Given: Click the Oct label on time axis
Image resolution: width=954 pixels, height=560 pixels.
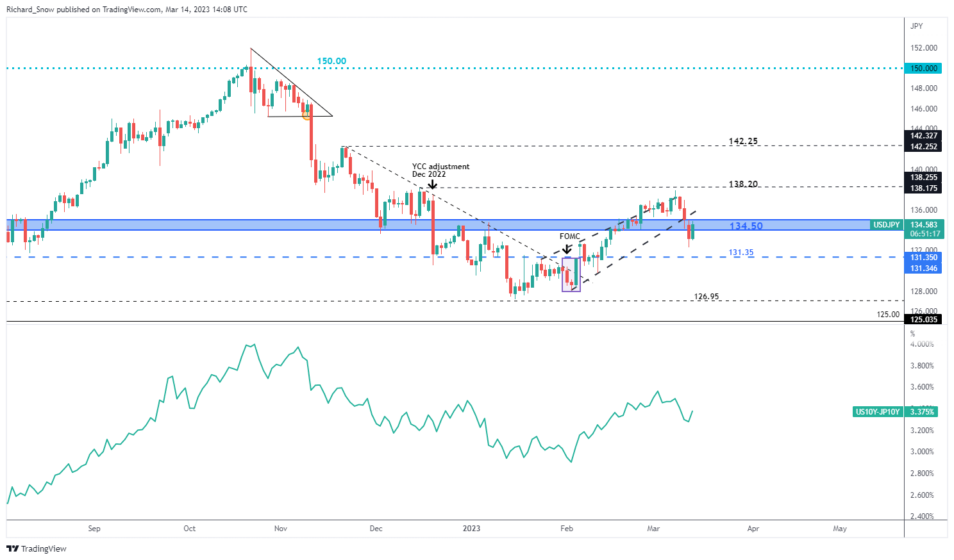Looking at the screenshot, I should click(190, 529).
